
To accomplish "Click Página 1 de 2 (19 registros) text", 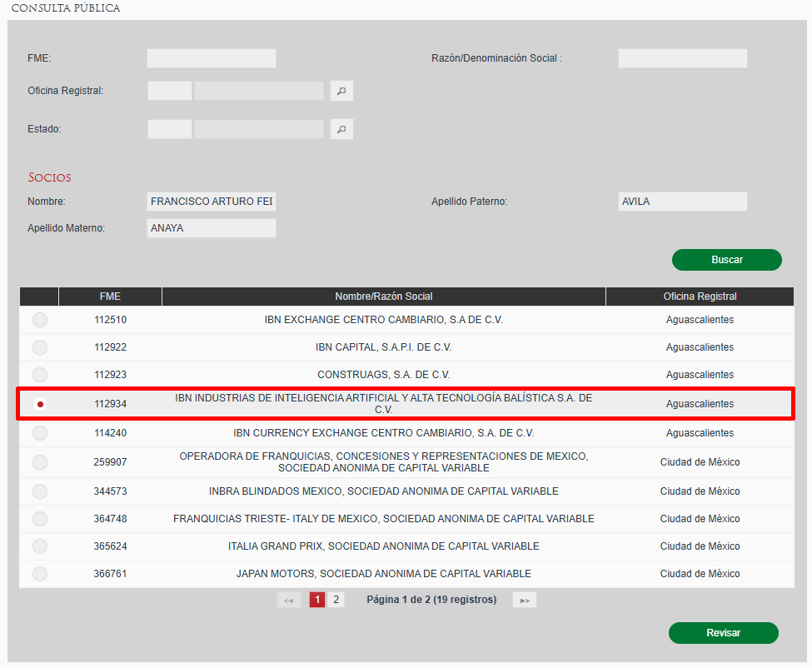I will pyautogui.click(x=431, y=600).
